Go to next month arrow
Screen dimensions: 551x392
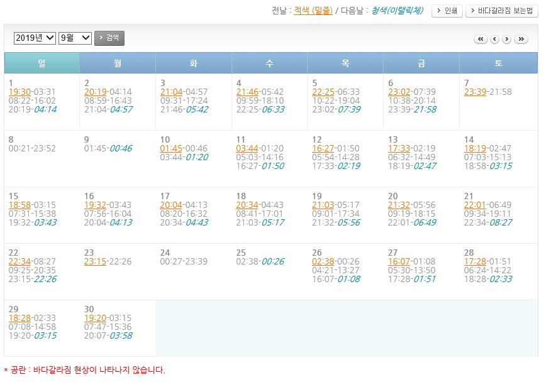(x=506, y=39)
